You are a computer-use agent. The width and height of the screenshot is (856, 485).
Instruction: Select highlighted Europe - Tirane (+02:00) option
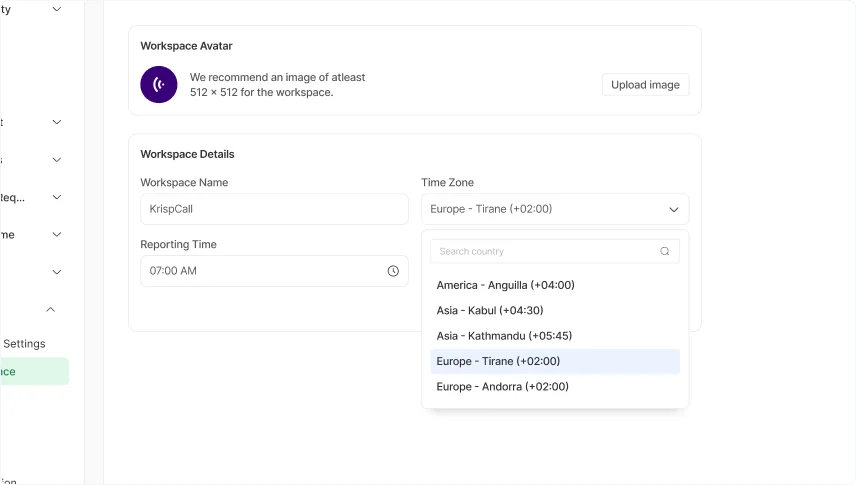pyautogui.click(x=498, y=361)
